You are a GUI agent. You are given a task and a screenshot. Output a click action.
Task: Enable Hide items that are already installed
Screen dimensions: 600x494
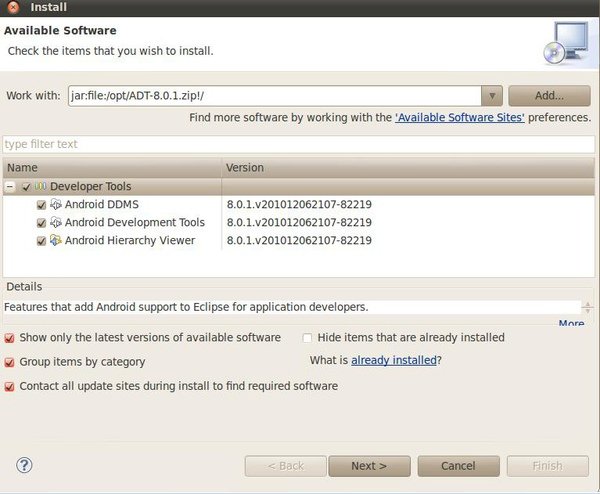point(307,338)
